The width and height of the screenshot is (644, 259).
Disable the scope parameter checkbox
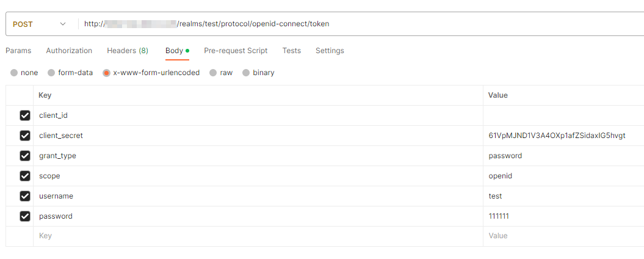tap(25, 176)
